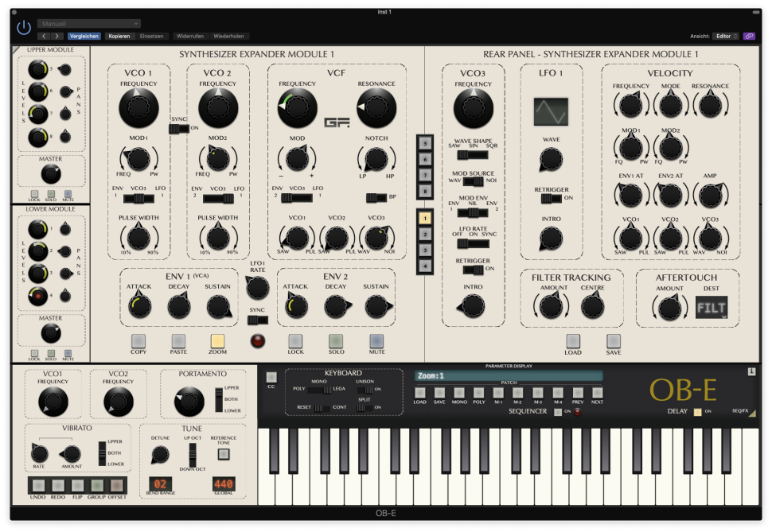Click the GROUP button

(97, 486)
